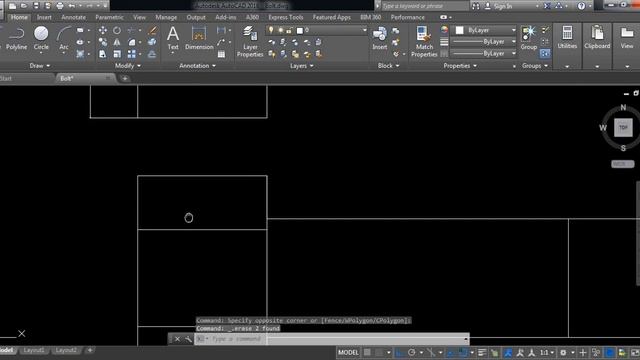Toggle hardware acceleration in status bar
The image size is (640, 360).
609,352
